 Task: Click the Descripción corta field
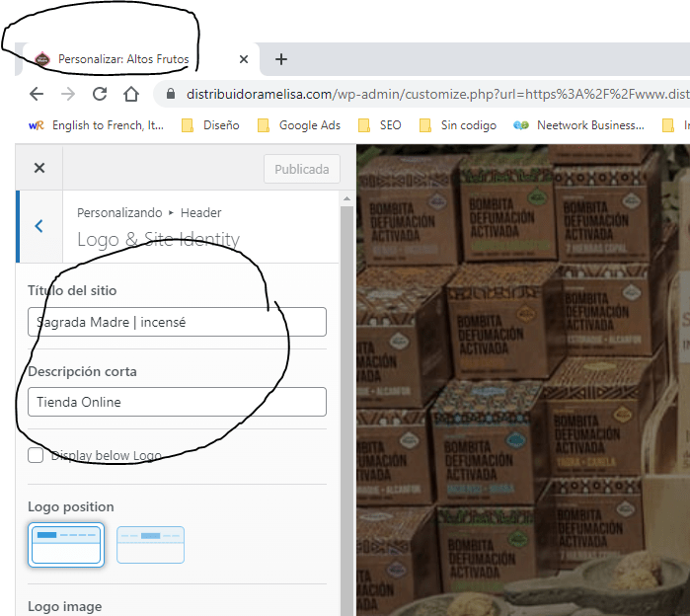177,402
